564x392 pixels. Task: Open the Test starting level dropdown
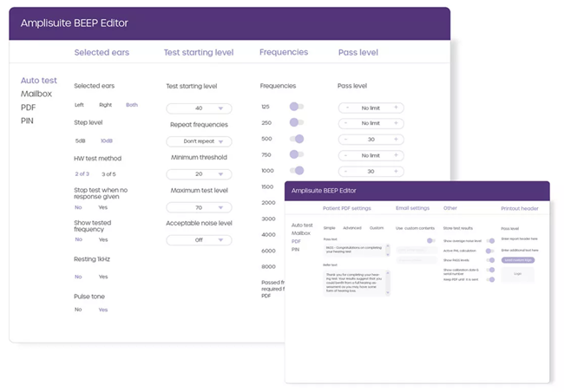tap(199, 108)
